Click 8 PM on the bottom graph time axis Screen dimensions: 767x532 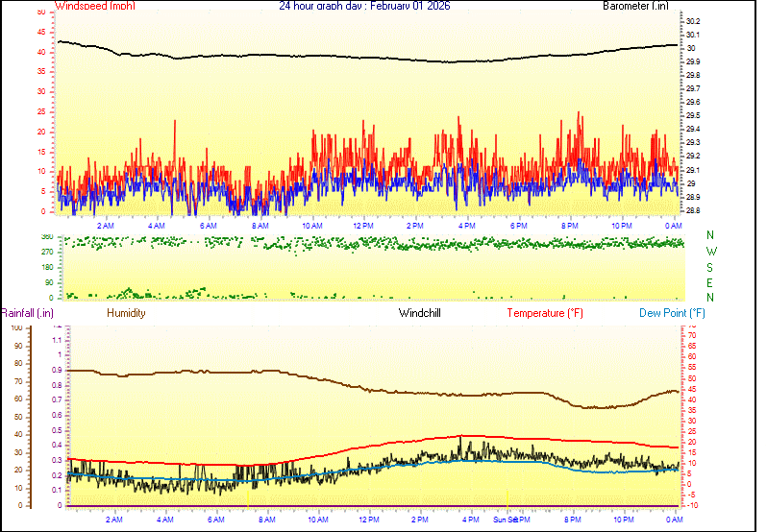tap(572, 520)
